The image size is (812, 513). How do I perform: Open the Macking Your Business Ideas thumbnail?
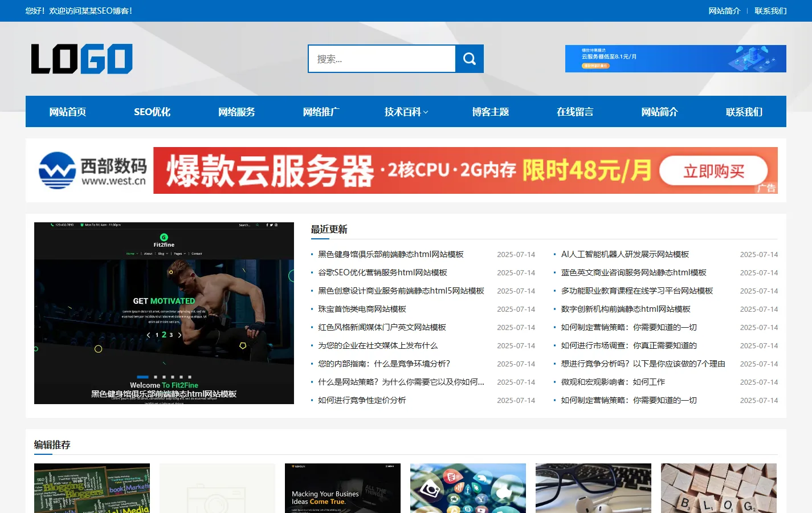pos(342,488)
